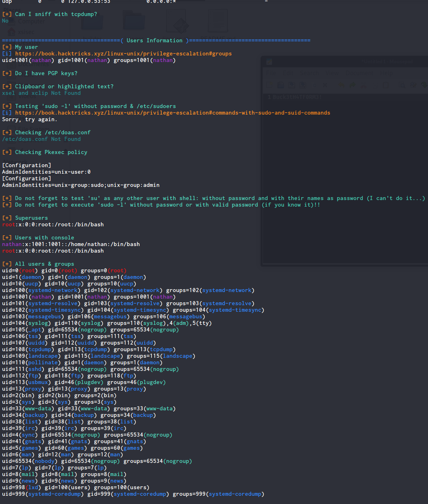Click Redo arrow in Mousepad toolbar
This screenshot has height=504, width=428.
(352, 85)
